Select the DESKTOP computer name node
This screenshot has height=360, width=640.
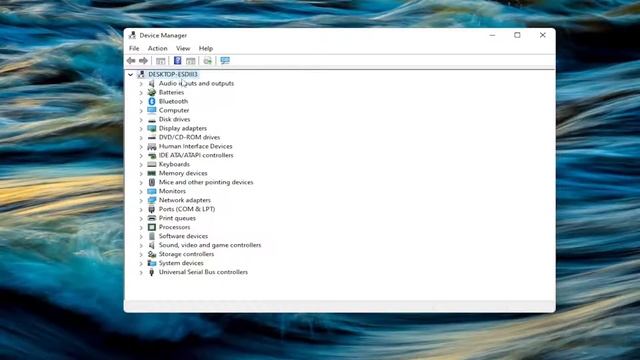[x=173, y=74]
